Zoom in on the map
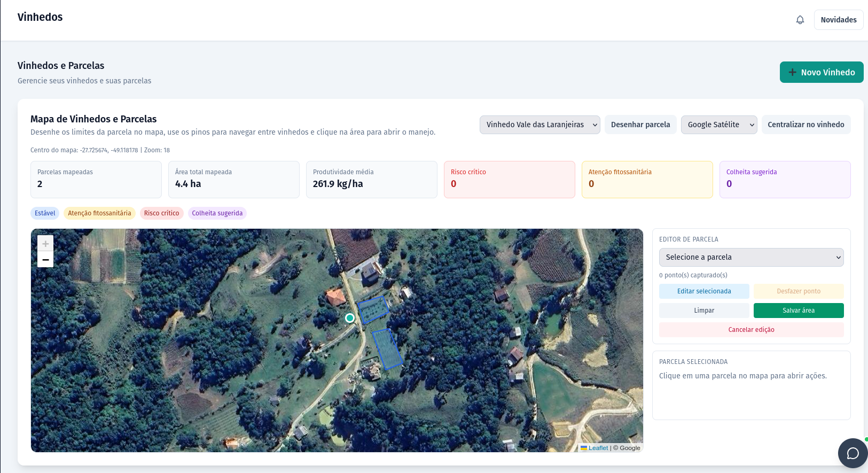 pyautogui.click(x=45, y=244)
